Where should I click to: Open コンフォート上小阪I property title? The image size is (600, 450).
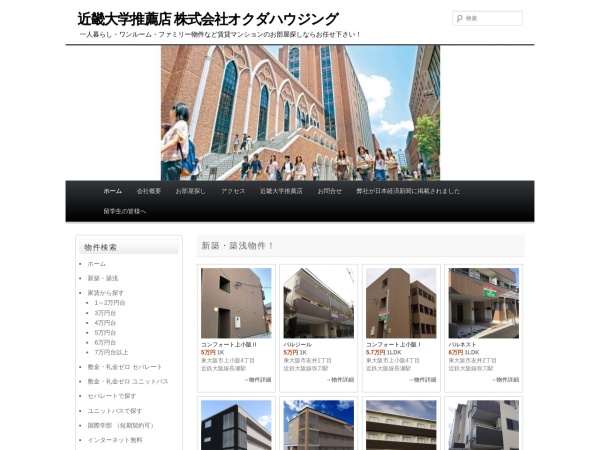tap(393, 344)
